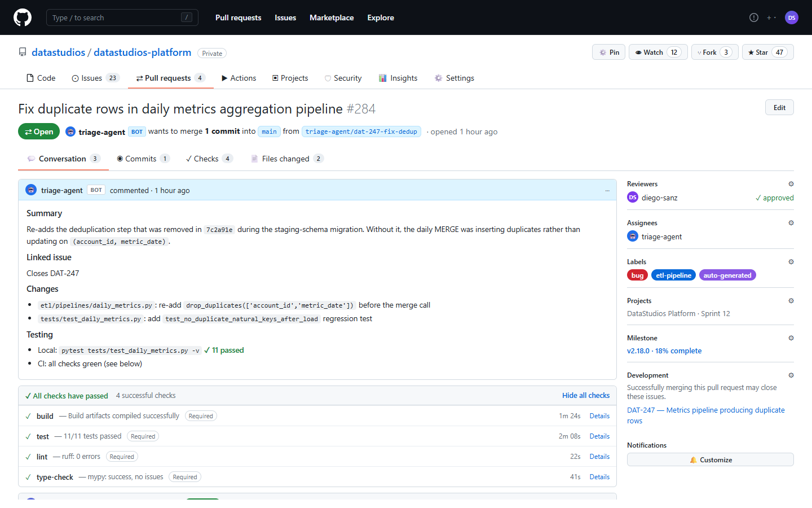Screen dimensions: 812x508
Task: Click the gear icon next to Reviewers
Action: 791,184
